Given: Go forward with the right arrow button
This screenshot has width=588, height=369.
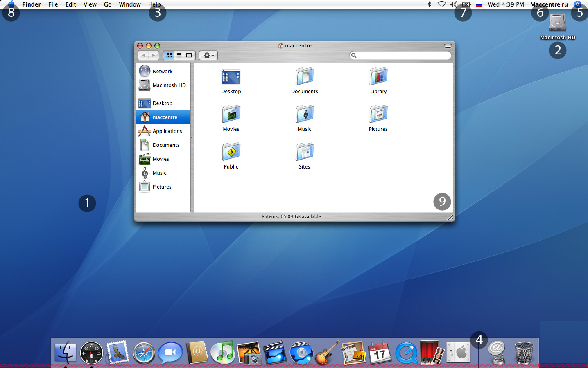Looking at the screenshot, I should [154, 55].
